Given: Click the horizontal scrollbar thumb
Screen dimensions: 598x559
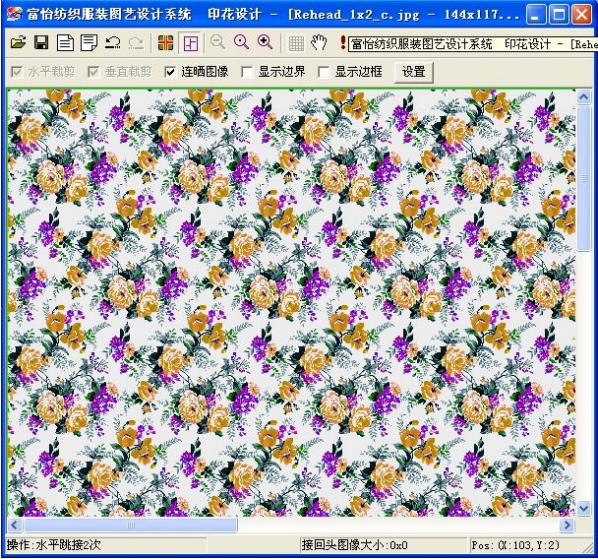Looking at the screenshot, I should [x=130, y=525].
